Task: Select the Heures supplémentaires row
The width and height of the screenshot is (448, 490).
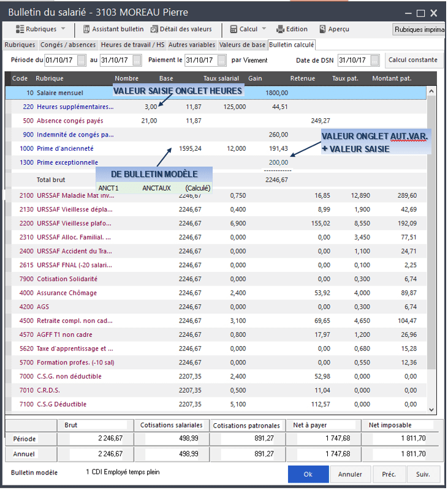Action: (x=216, y=107)
